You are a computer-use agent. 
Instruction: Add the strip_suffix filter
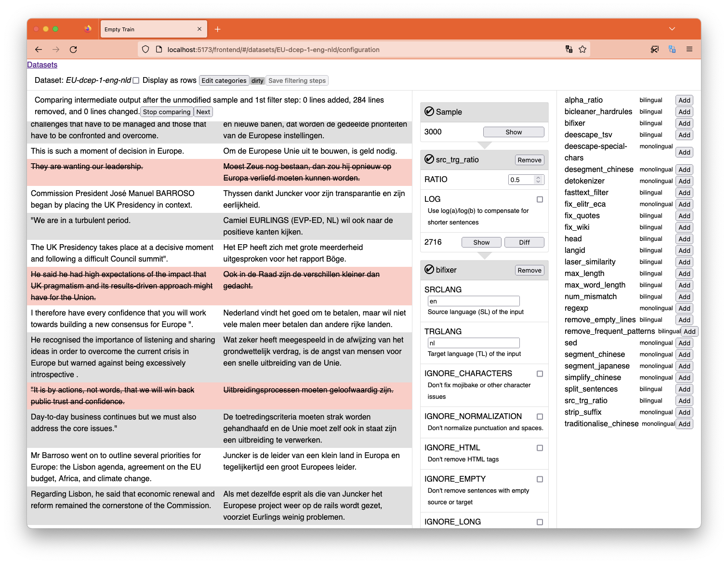click(x=684, y=412)
